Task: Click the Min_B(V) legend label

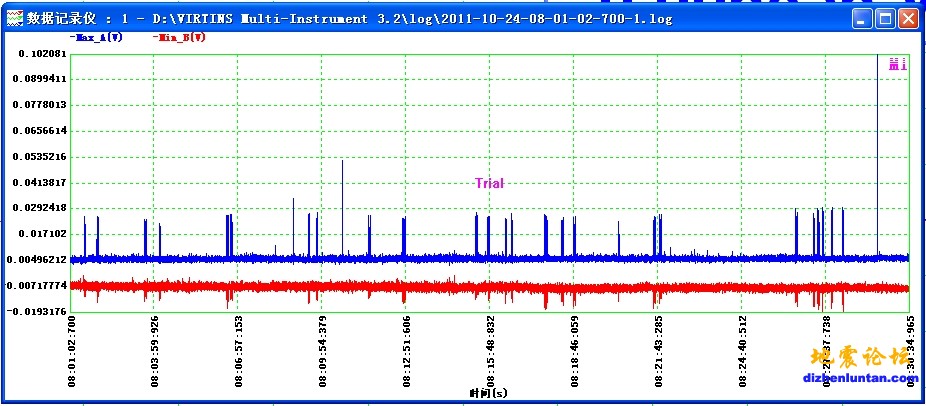Action: tap(180, 37)
